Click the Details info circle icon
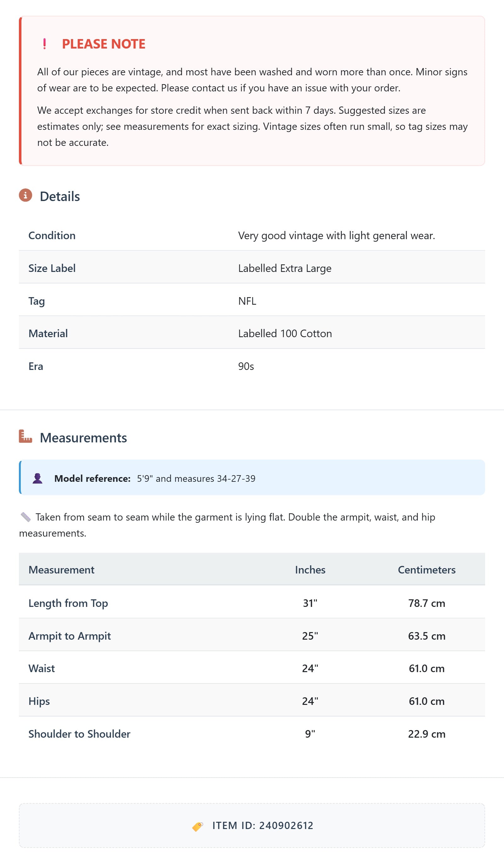This screenshot has height=864, width=504. coord(26,195)
